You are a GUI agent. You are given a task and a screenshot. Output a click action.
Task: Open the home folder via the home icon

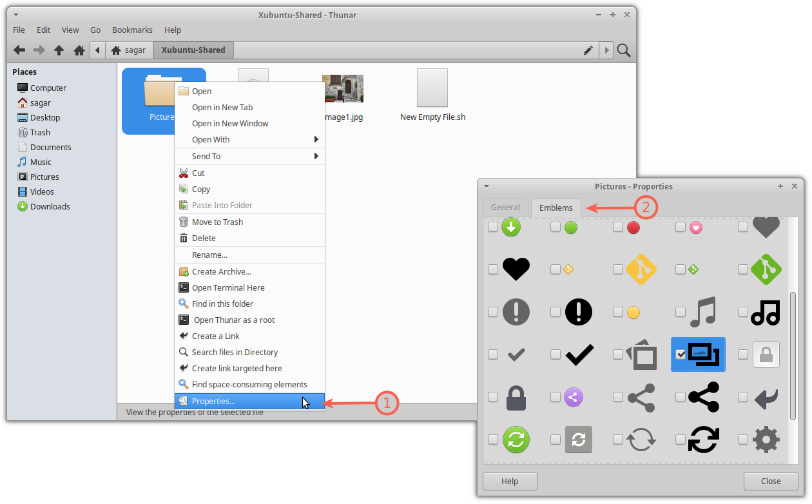(79, 50)
